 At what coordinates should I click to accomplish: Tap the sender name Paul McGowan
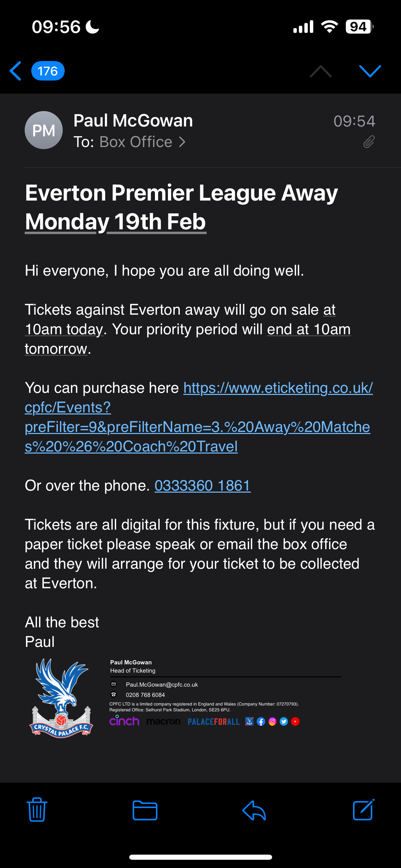(x=133, y=121)
